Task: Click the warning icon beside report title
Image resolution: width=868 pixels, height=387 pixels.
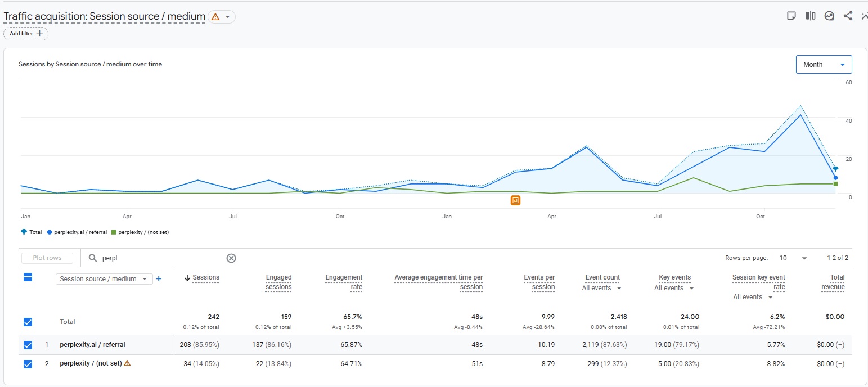Action: (x=215, y=16)
